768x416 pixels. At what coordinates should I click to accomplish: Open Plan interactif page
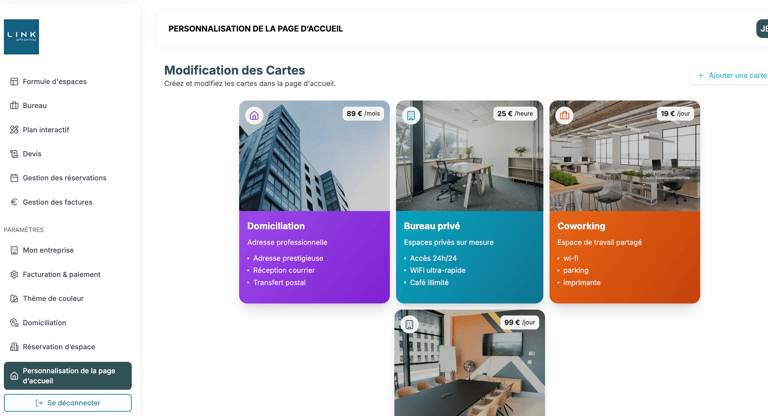(x=46, y=130)
